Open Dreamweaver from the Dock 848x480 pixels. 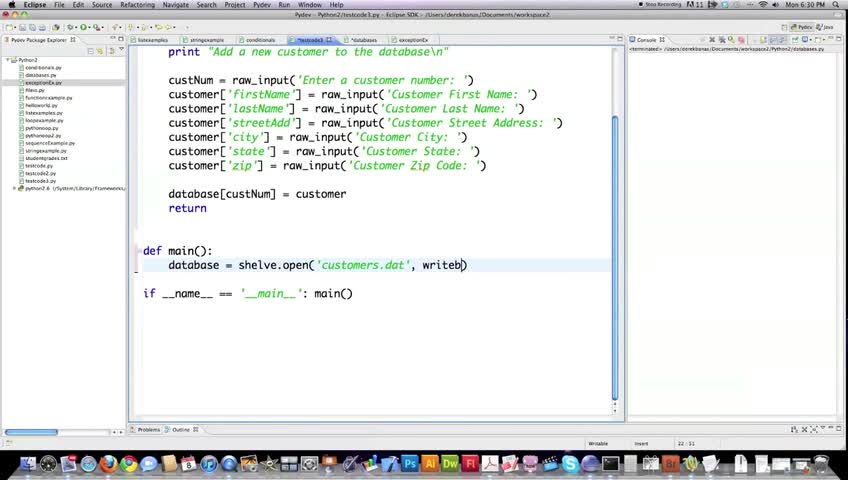click(450, 464)
